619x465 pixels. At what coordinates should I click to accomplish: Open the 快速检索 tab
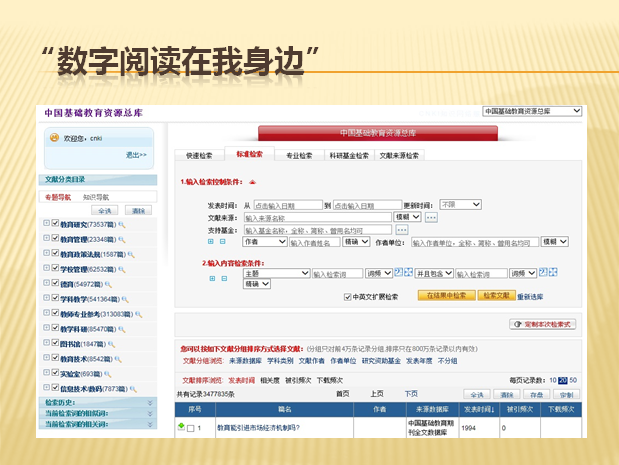[199, 156]
